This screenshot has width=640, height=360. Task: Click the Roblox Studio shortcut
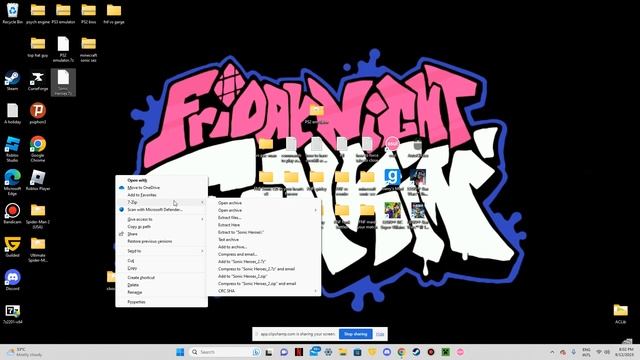point(12,149)
